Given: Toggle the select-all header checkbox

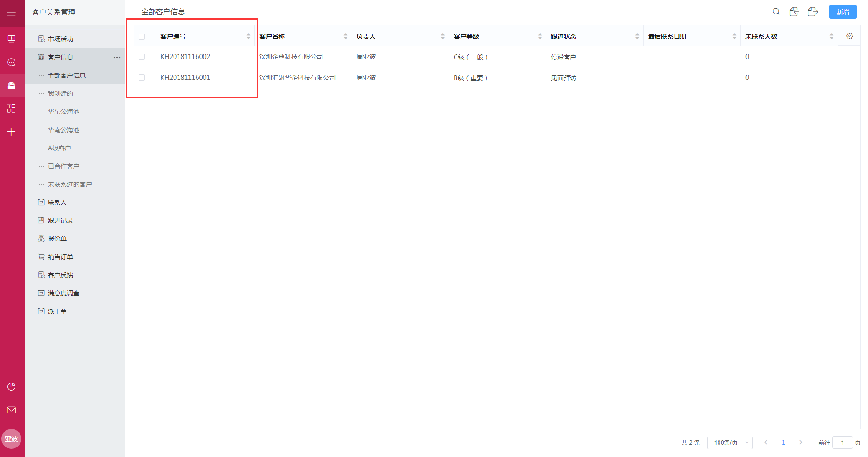Looking at the screenshot, I should [x=142, y=37].
